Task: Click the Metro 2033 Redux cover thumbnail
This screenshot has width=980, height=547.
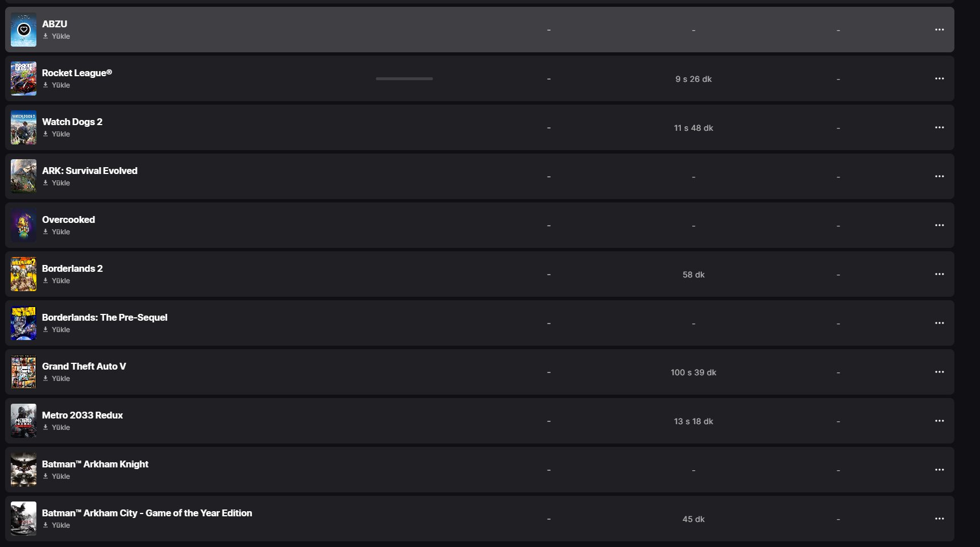Action: pos(23,421)
